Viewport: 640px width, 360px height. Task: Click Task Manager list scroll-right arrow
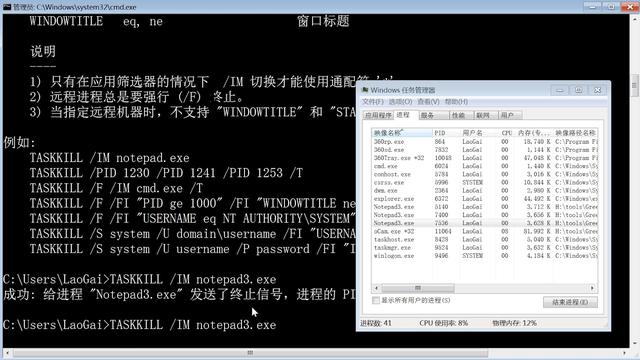point(593,288)
